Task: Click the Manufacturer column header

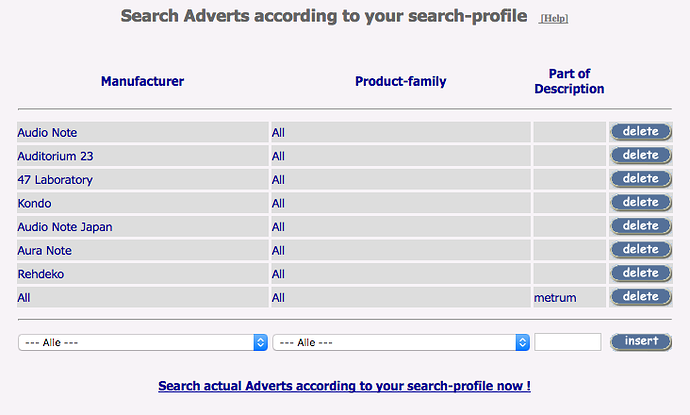Action: point(143,81)
